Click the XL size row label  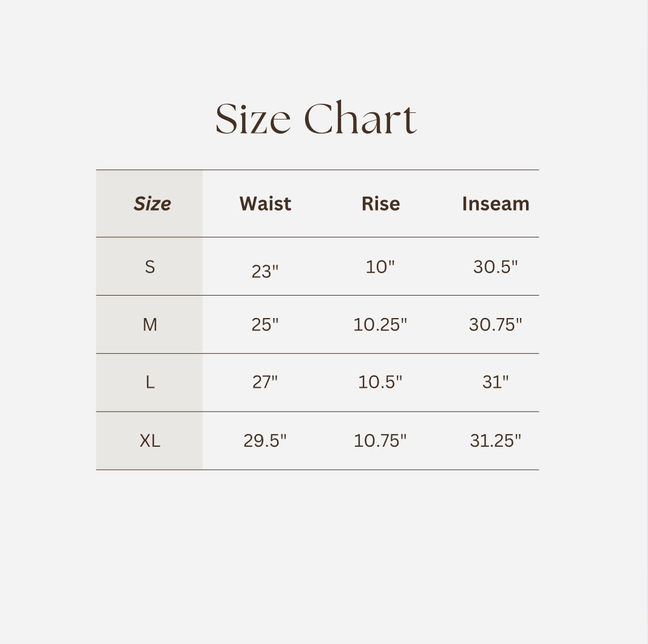pos(150,440)
